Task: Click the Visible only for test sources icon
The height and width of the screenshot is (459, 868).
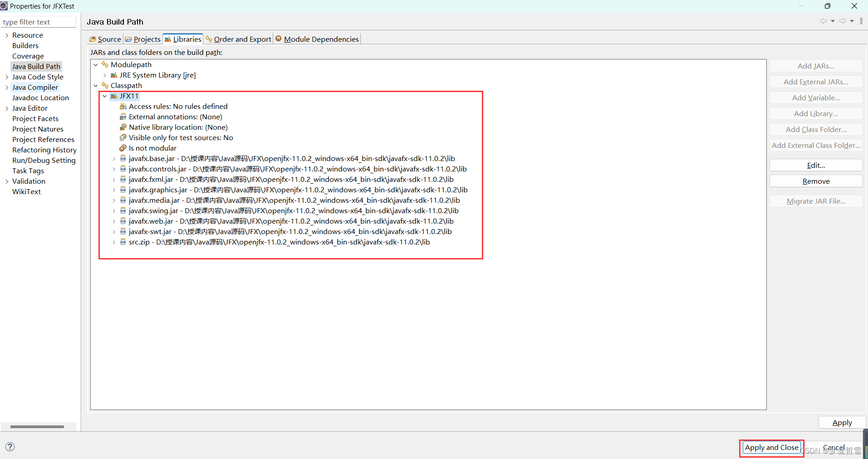Action: 123,138
